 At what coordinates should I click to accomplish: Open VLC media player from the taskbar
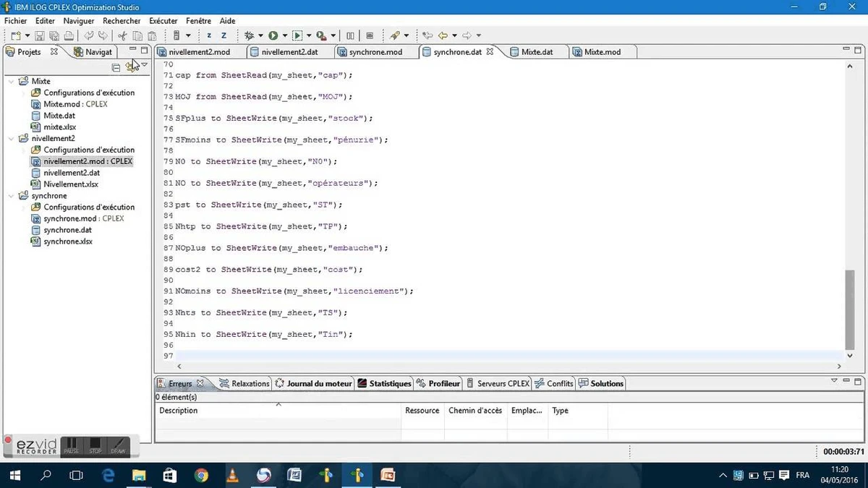pos(232,475)
